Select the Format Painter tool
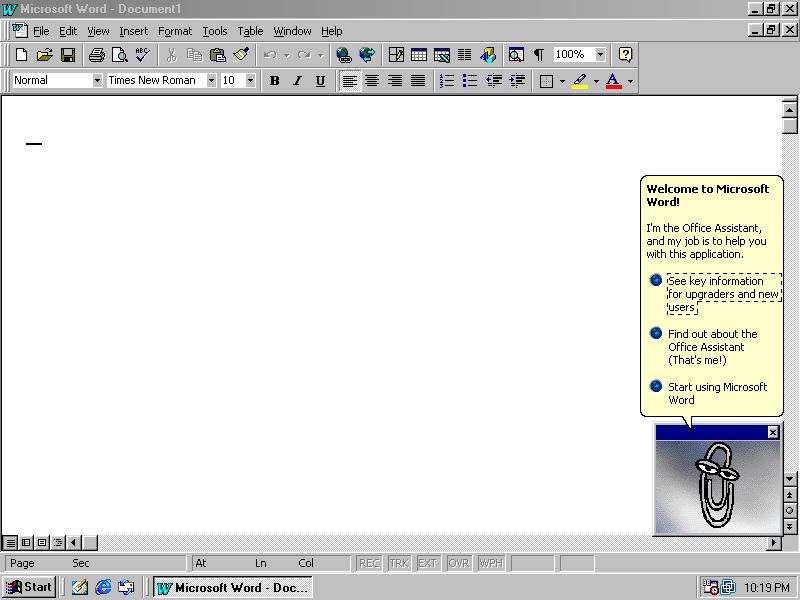 click(x=240, y=55)
